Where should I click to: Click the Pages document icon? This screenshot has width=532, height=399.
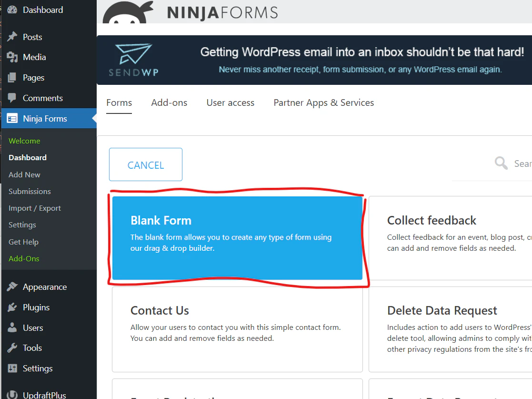12,77
